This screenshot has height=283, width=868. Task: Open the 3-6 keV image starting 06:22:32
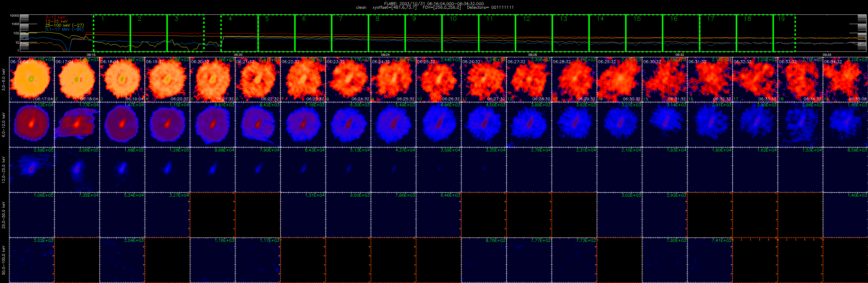pos(303,79)
